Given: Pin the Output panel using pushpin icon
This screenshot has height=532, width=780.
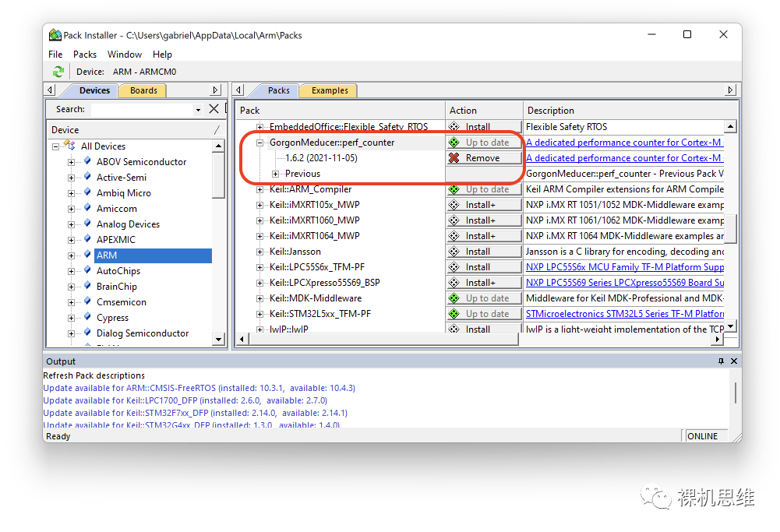Looking at the screenshot, I should coord(721,361).
